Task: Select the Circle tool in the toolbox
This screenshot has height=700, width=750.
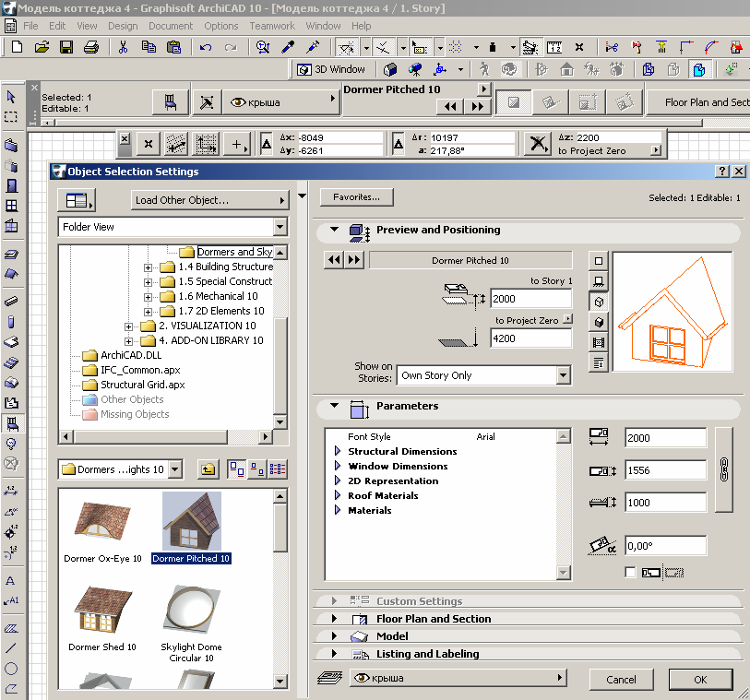Action: (x=11, y=669)
